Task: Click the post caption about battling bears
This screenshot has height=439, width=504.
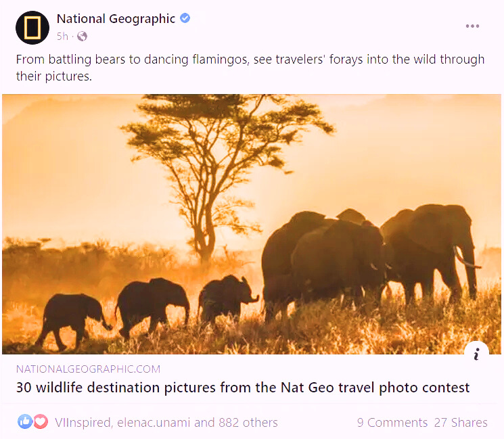Action: coord(250,68)
